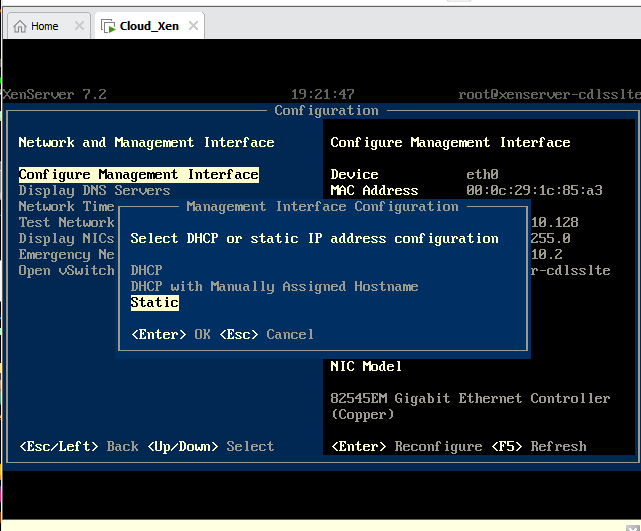Image resolution: width=641 pixels, height=531 pixels.
Task: Click the (Copper) text line
Action: 362,414
